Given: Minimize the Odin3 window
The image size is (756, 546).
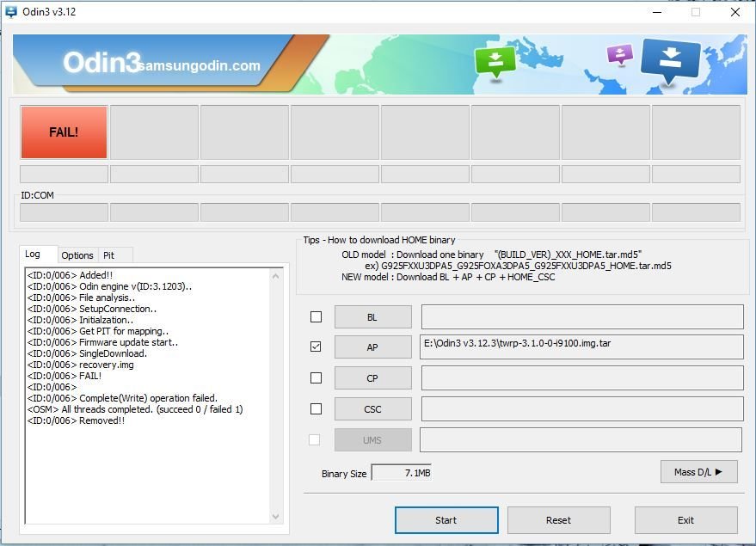Looking at the screenshot, I should (x=657, y=12).
